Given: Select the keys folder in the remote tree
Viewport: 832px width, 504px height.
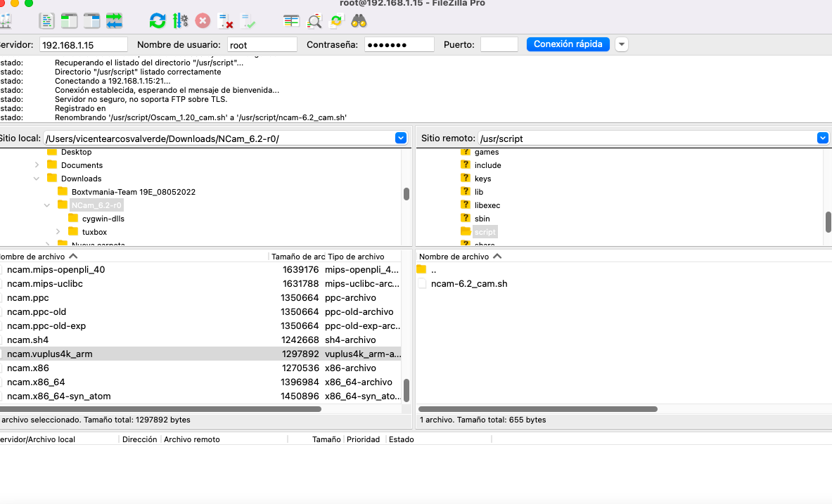Looking at the screenshot, I should click(482, 179).
